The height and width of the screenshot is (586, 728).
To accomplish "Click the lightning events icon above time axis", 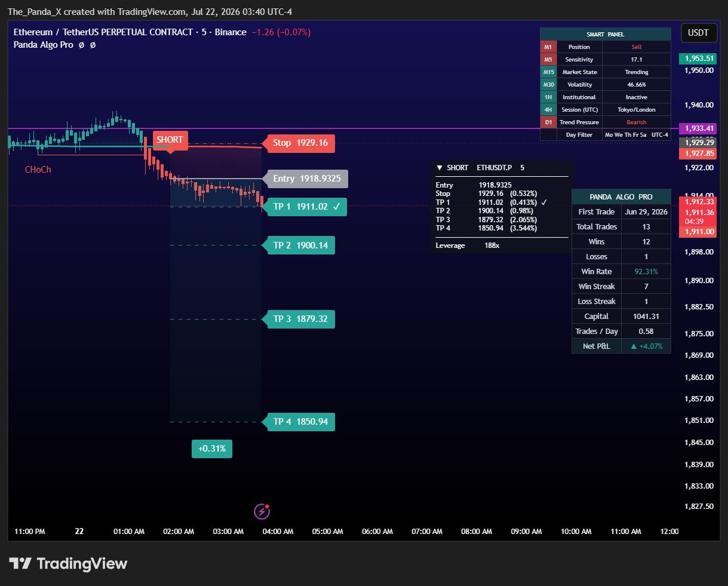I will 262,511.
